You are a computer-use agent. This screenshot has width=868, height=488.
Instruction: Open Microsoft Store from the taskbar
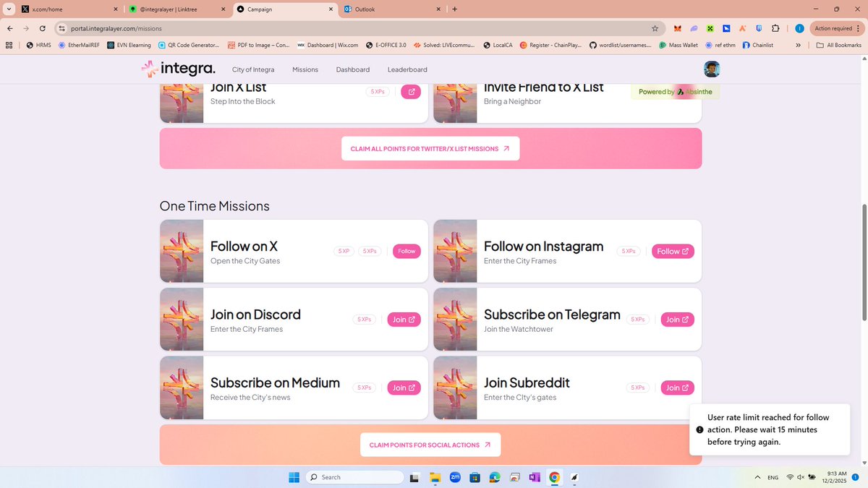475,477
